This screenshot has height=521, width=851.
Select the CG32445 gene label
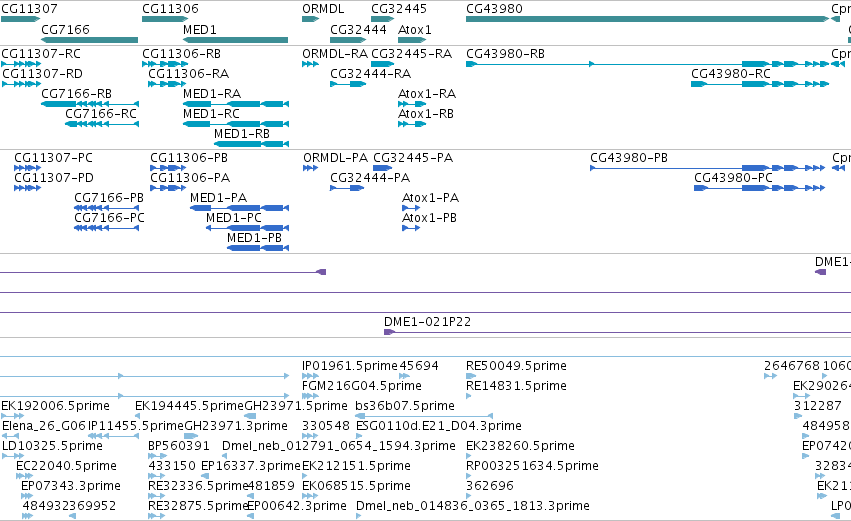pos(399,9)
